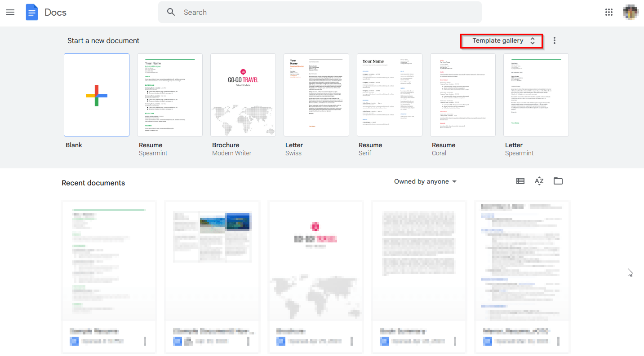Click the "Start a new document" heading

103,40
